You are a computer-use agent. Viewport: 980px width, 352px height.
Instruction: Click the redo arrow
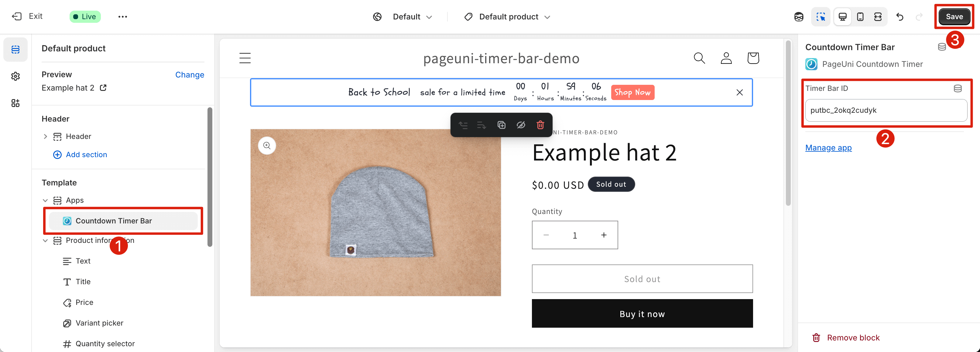[919, 17]
